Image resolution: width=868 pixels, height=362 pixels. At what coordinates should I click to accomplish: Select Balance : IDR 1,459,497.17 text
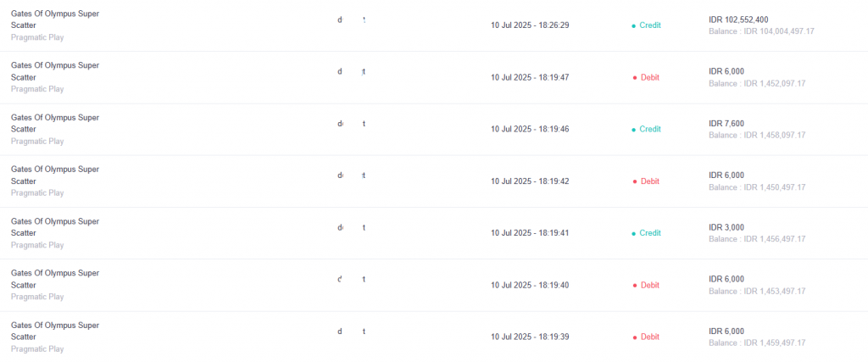tap(757, 343)
